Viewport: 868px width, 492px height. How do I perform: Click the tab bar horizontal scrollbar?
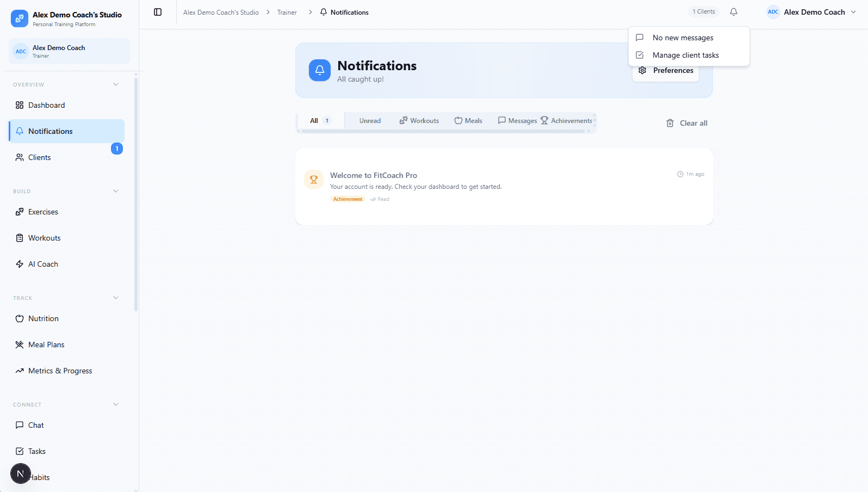[443, 131]
